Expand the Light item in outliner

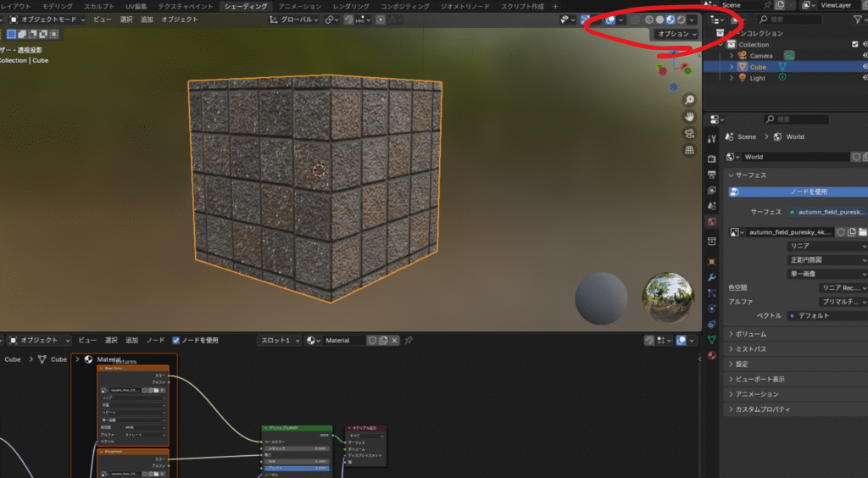(x=732, y=78)
